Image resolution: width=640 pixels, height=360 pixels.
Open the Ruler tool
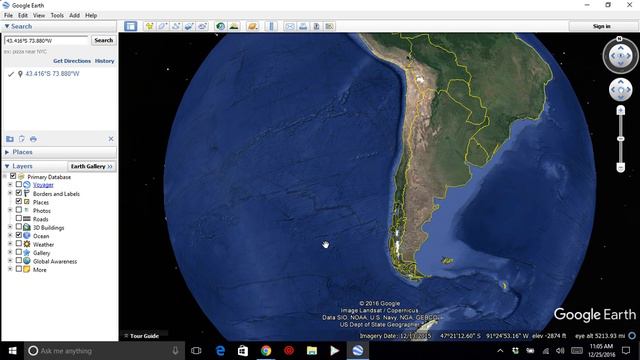pos(271,26)
